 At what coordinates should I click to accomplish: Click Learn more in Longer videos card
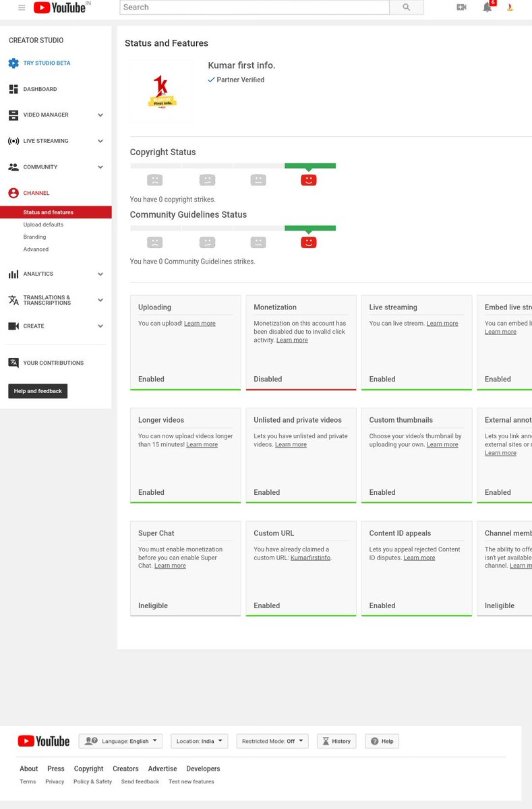(202, 445)
